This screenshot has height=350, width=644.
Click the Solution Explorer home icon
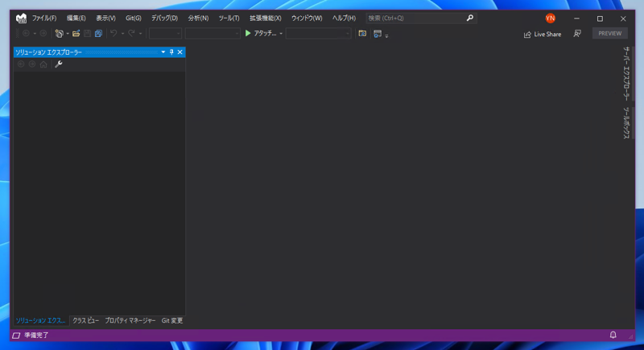coord(43,64)
